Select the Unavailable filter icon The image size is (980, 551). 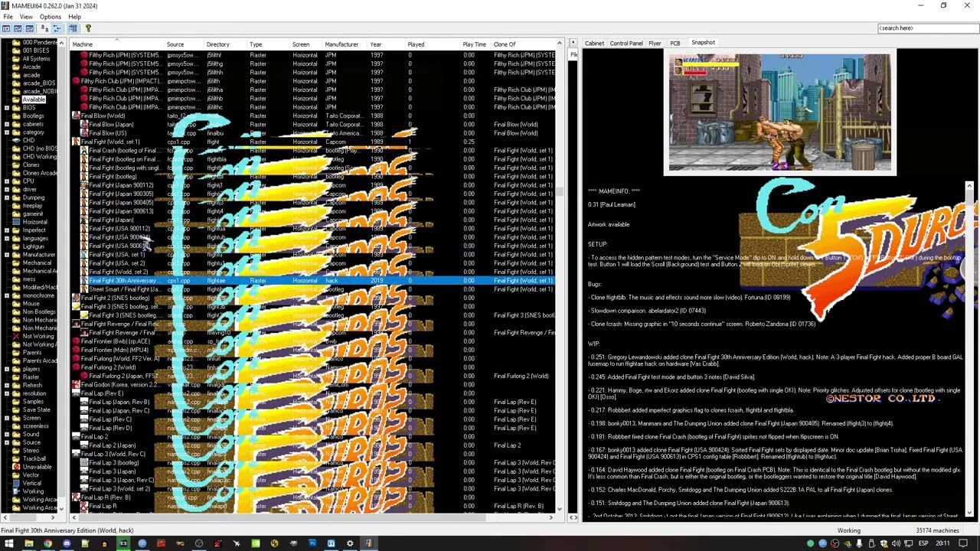coord(16,467)
